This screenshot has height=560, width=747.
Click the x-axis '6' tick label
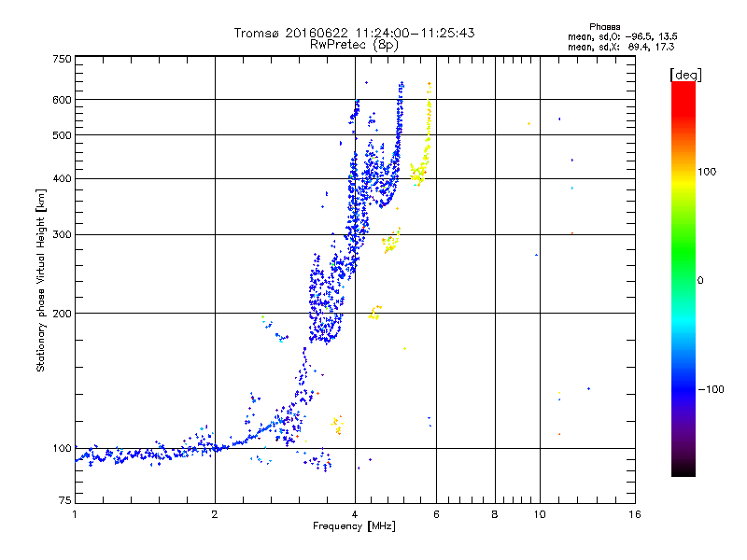[436, 514]
